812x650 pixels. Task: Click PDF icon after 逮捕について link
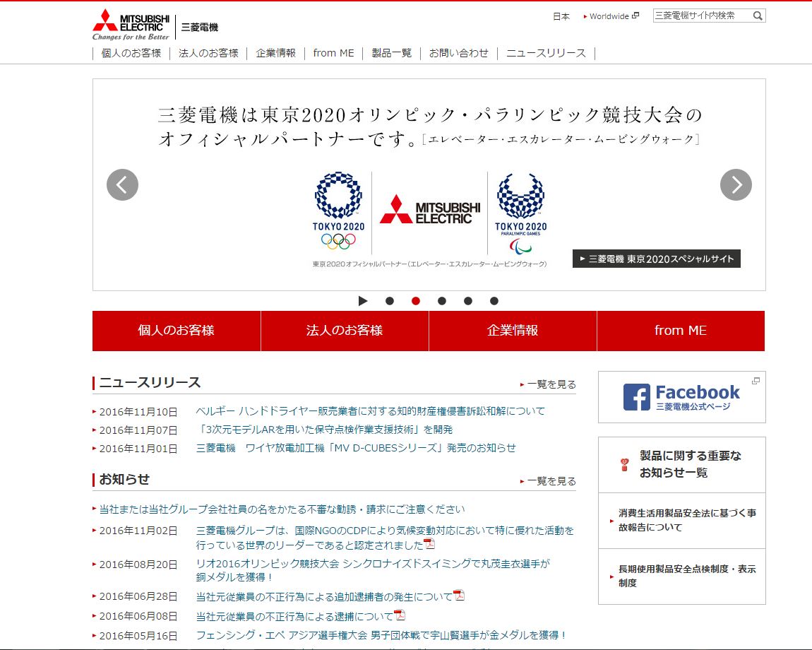tap(400, 615)
